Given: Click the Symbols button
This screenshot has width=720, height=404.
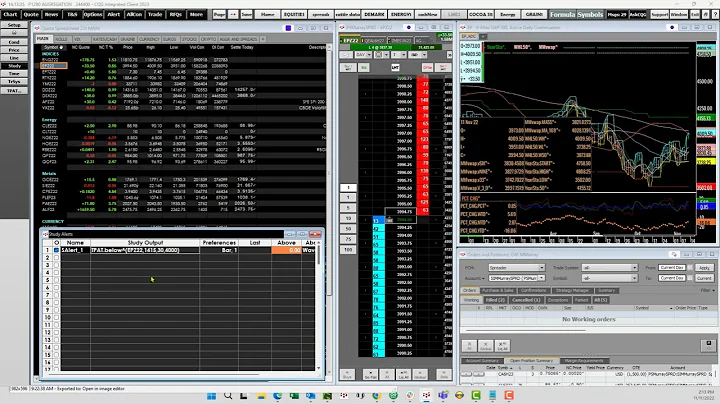Looking at the screenshot, I should (x=590, y=14).
